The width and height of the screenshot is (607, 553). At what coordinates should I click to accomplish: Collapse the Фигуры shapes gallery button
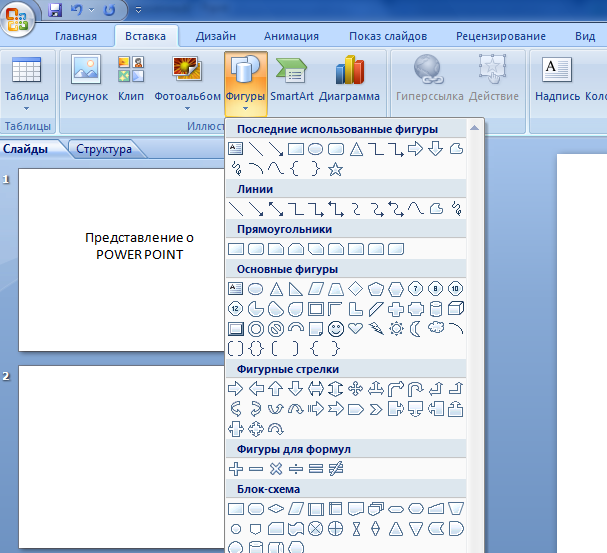(245, 83)
